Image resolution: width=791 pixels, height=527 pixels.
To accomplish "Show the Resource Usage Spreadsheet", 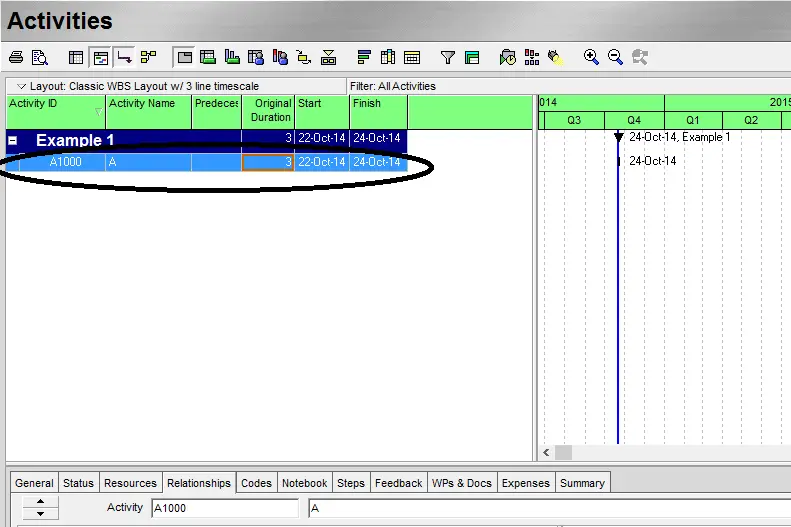I will (x=256, y=57).
